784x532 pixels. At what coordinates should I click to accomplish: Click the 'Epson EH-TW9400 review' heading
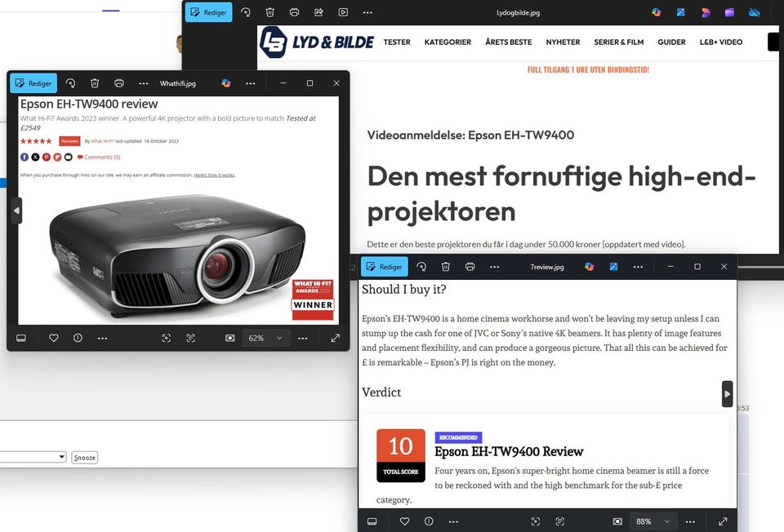point(89,104)
